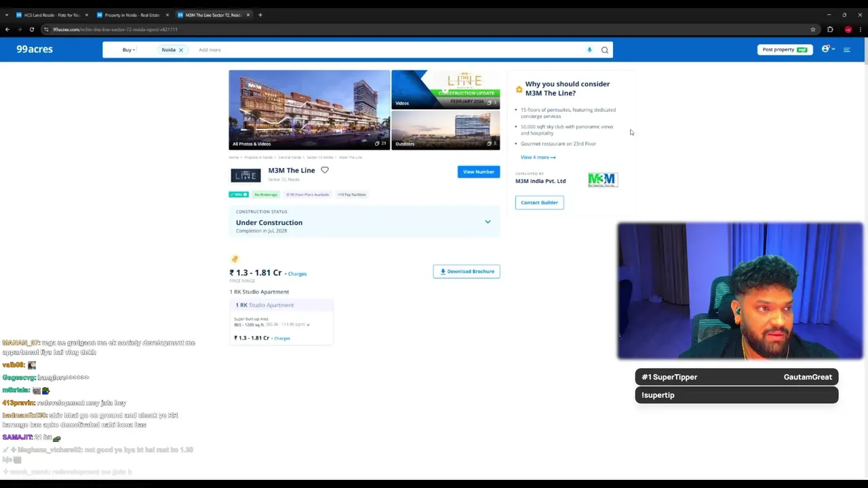Image resolution: width=868 pixels, height=488 pixels.
Task: Open Chrome three-dot menu
Action: [861, 29]
